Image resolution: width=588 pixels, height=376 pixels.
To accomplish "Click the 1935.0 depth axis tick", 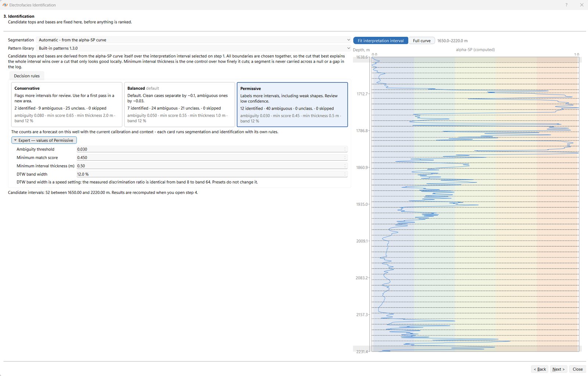I will tap(362, 204).
